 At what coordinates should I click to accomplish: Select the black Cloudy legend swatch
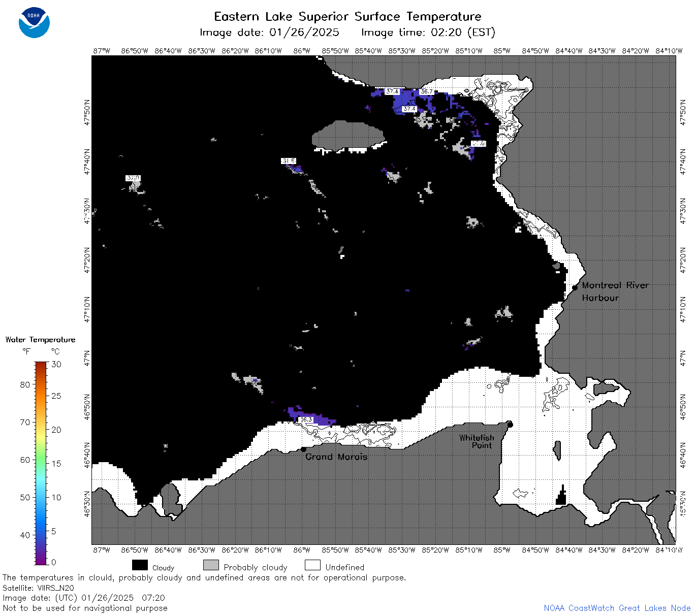pos(140,565)
